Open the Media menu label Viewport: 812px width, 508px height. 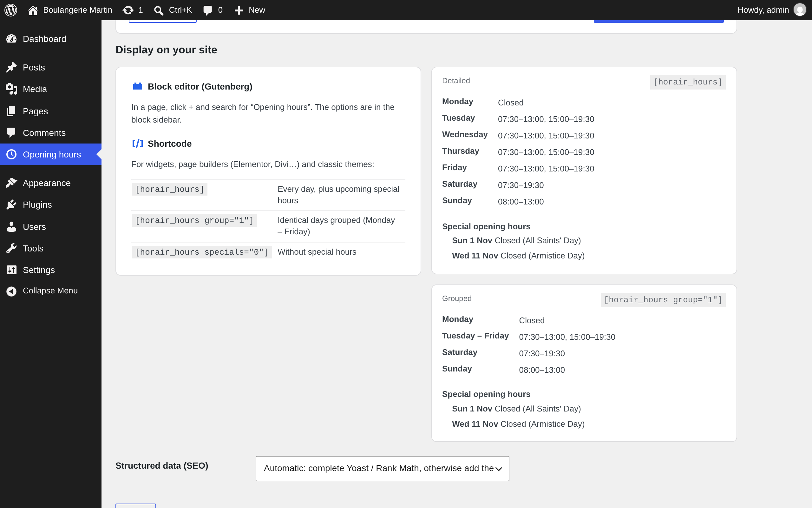35,89
